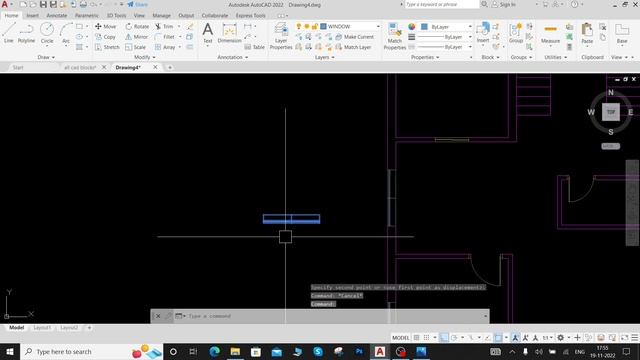The height and width of the screenshot is (360, 640).
Task: Click Make Current layer button
Action: [355, 37]
